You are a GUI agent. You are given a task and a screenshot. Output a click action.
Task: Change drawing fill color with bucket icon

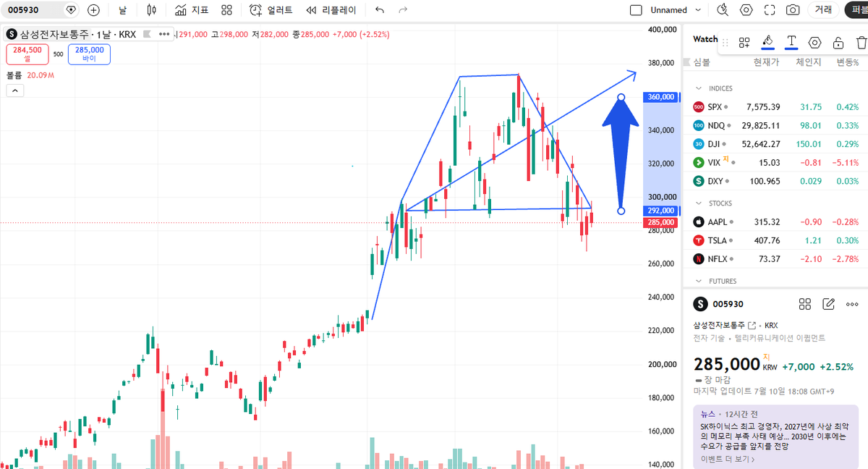point(768,42)
